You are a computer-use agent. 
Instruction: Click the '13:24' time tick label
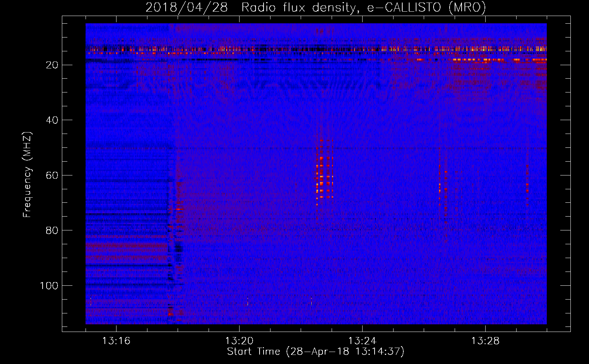(x=362, y=341)
